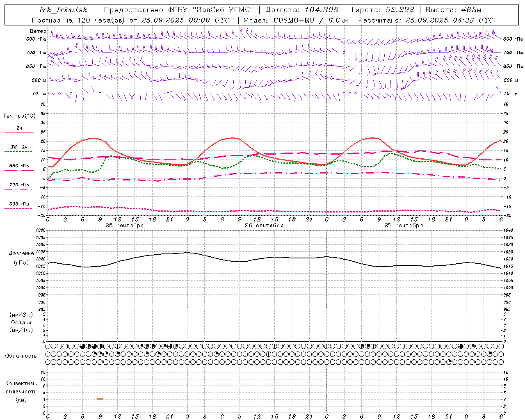
Task: Click the '700 гПа' temperature legend dash-dot sample
Action: 19,189
